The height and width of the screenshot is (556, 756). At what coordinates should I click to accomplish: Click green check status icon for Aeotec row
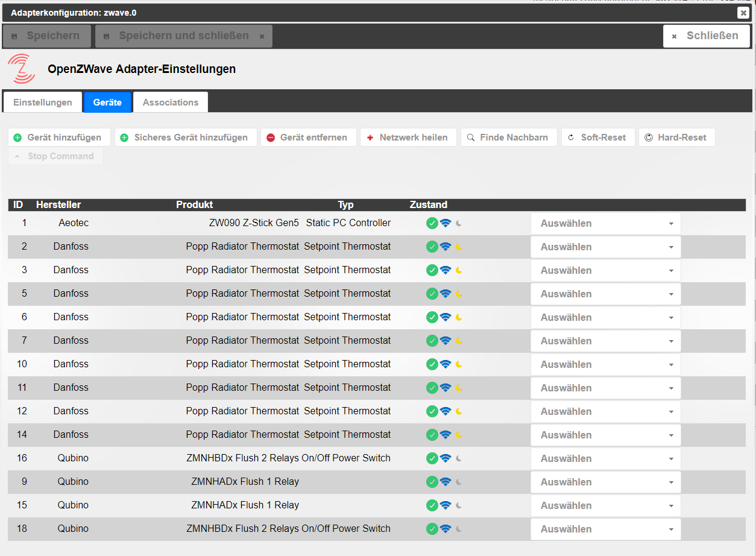click(432, 223)
